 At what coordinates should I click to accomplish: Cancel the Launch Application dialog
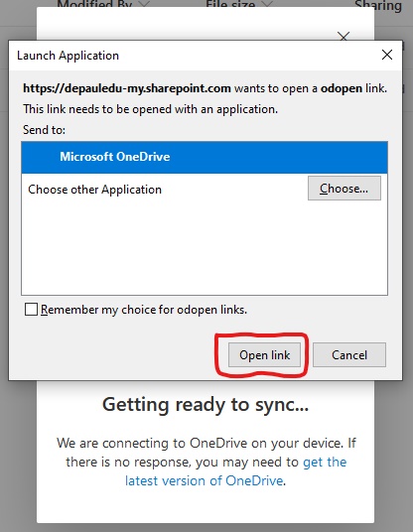pos(349,355)
